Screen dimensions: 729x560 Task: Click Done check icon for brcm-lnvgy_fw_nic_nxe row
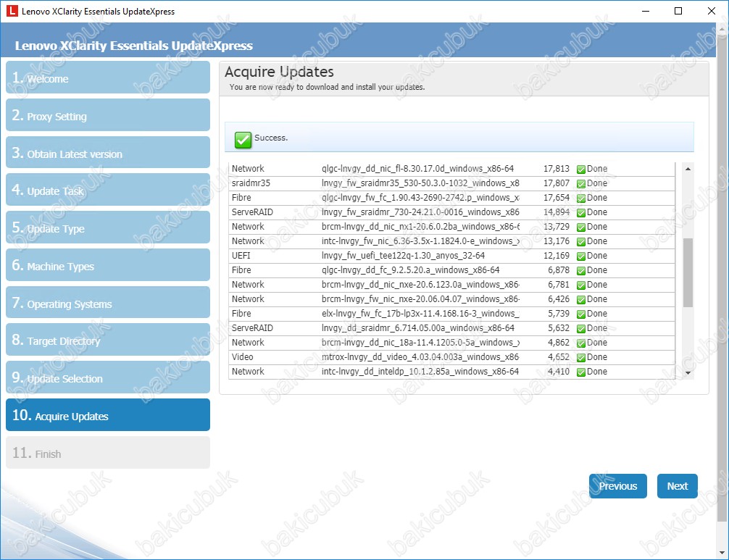coord(580,300)
